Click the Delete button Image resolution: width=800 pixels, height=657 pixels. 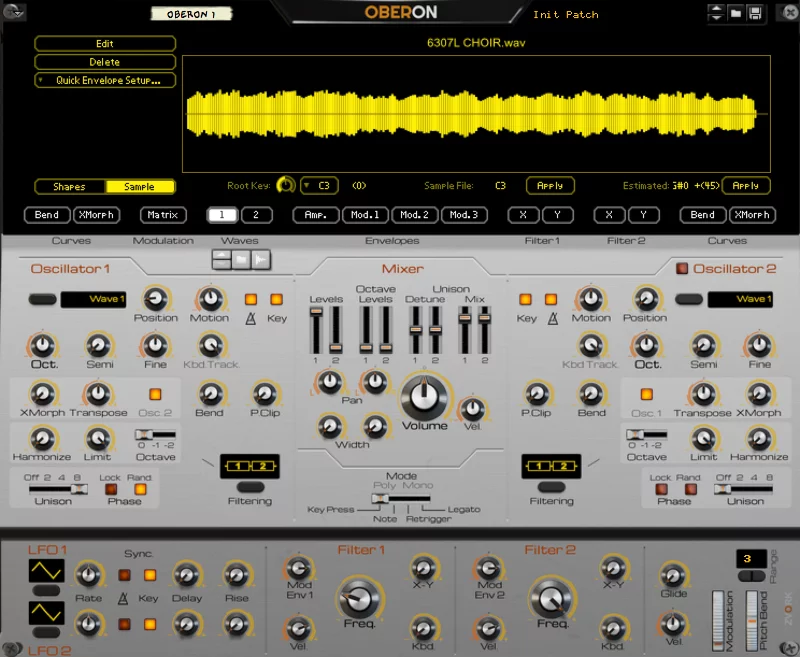point(105,62)
